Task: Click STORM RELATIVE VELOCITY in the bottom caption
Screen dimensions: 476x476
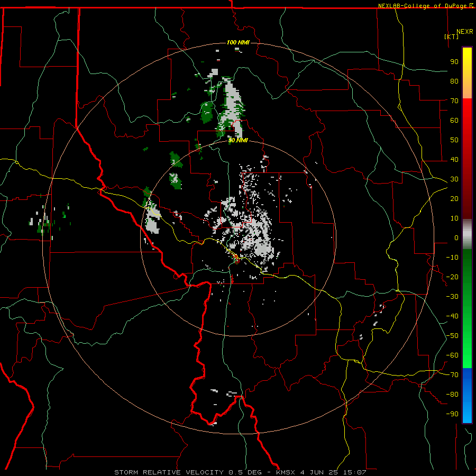Action: pyautogui.click(x=169, y=472)
